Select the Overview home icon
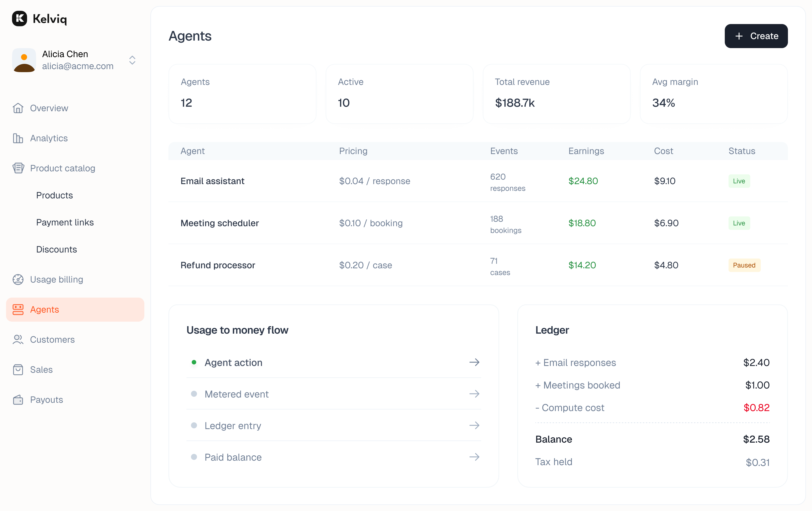 pyautogui.click(x=18, y=108)
